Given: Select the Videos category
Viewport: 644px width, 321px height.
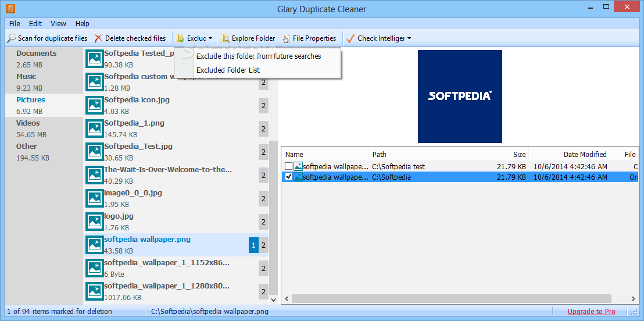Looking at the screenshot, I should [44, 129].
